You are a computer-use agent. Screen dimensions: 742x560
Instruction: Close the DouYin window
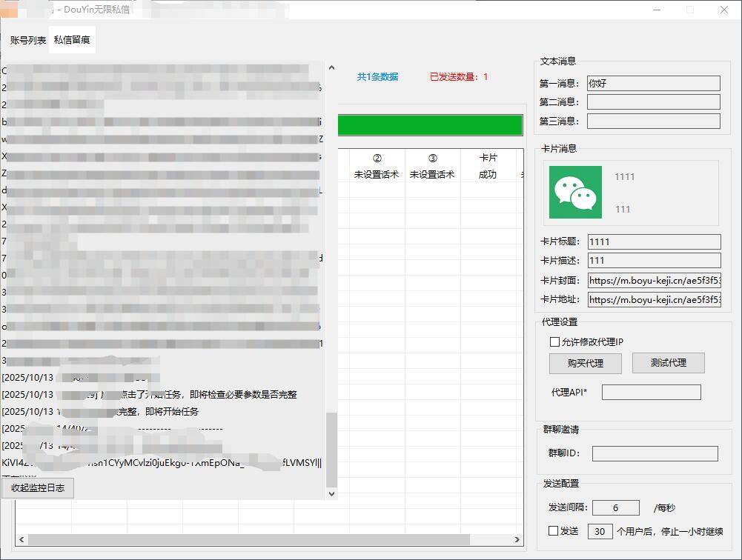pyautogui.click(x=724, y=10)
